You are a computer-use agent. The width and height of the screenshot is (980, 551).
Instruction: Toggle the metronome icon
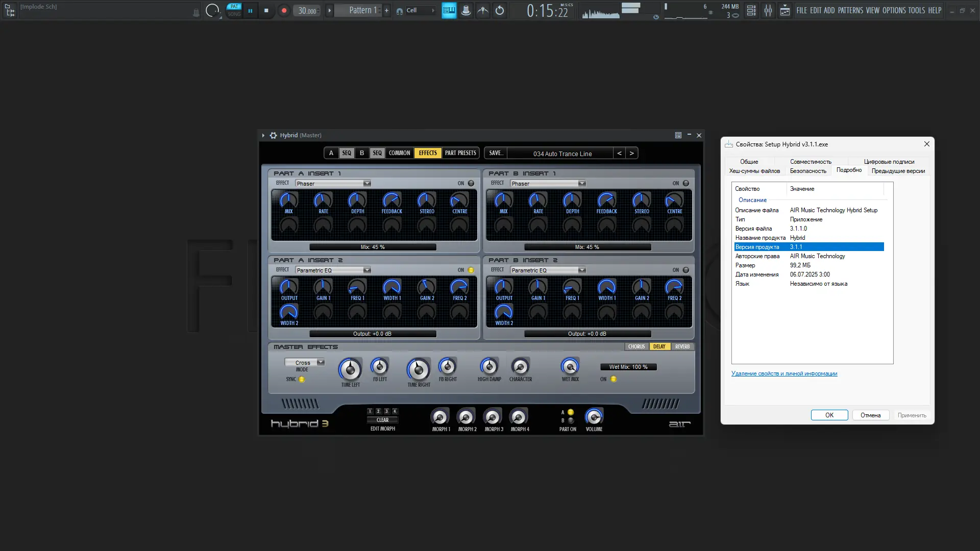point(466,10)
